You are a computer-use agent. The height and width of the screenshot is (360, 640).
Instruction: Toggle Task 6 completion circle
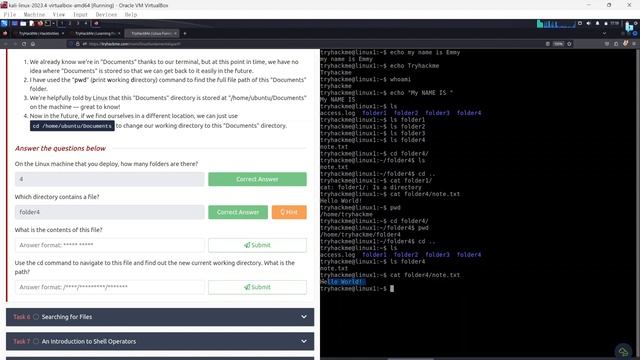click(36, 317)
